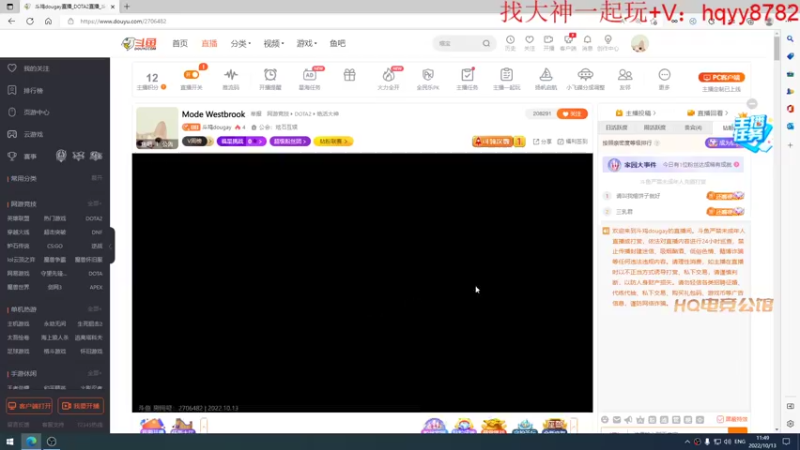Viewport: 800px width, 450px height.
Task: Click the megaphone icon in chat toolbar
Action: 628,420
